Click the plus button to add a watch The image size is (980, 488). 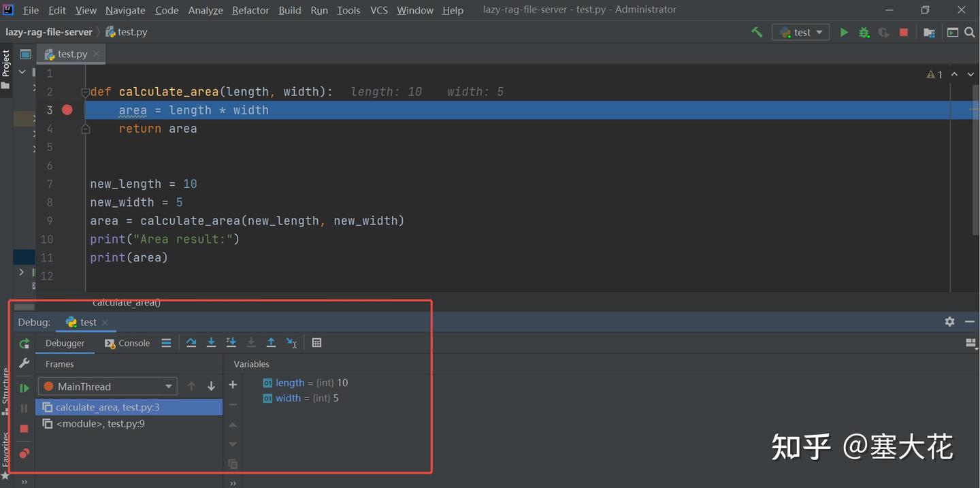232,384
